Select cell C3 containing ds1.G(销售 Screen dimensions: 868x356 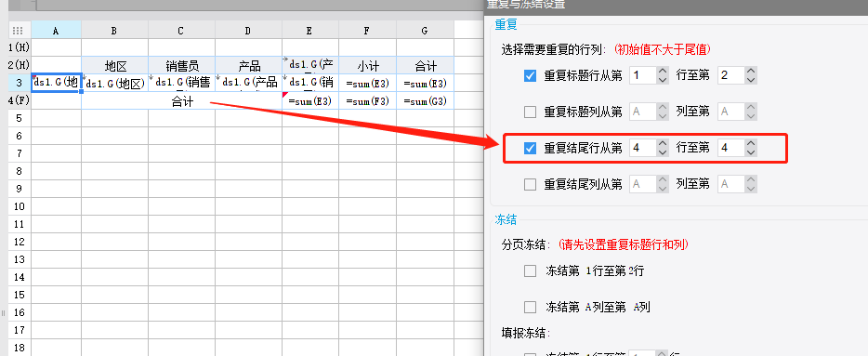tap(181, 83)
